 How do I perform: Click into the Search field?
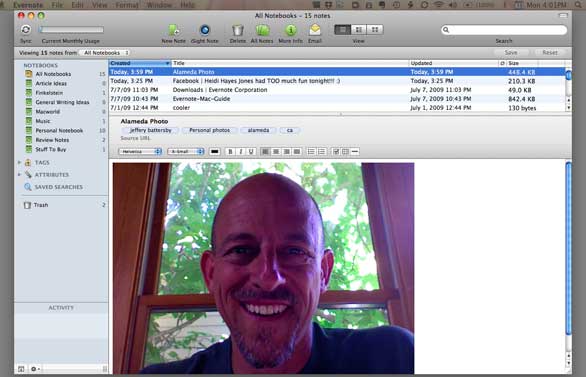click(x=504, y=30)
